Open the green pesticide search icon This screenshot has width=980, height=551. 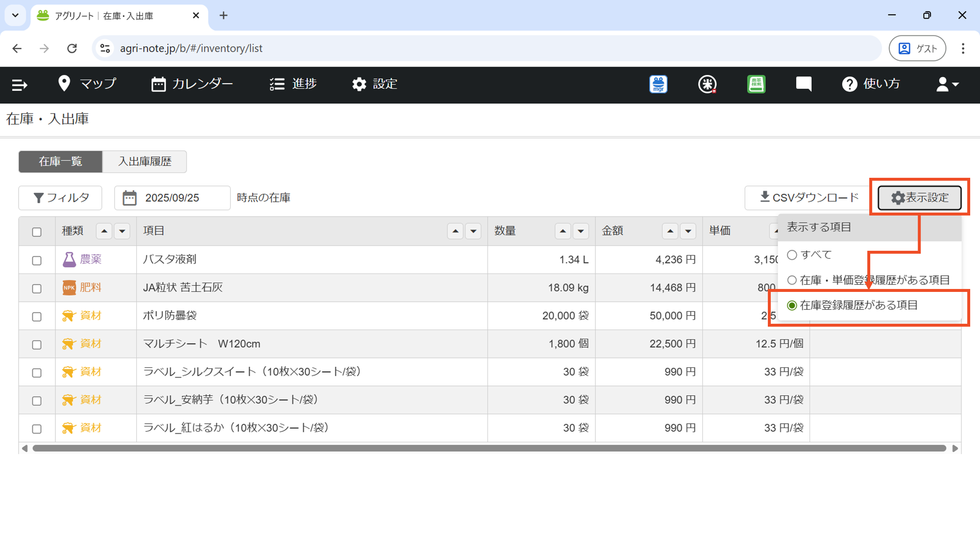tap(756, 84)
